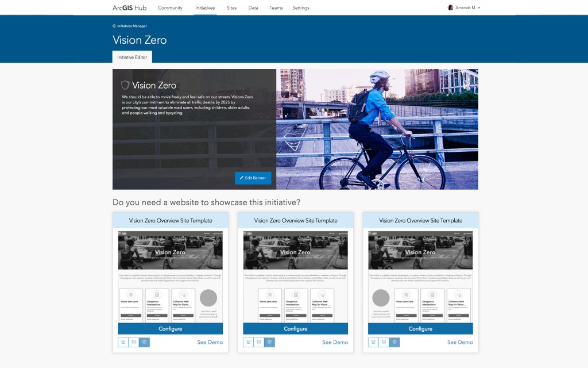Switch to the Initiative Editor tab

[x=132, y=57]
